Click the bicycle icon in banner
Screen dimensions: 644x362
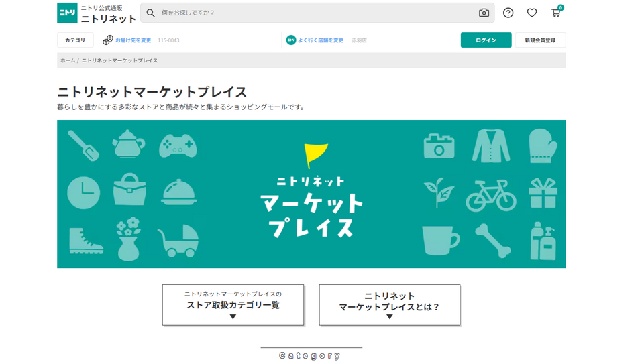click(491, 194)
